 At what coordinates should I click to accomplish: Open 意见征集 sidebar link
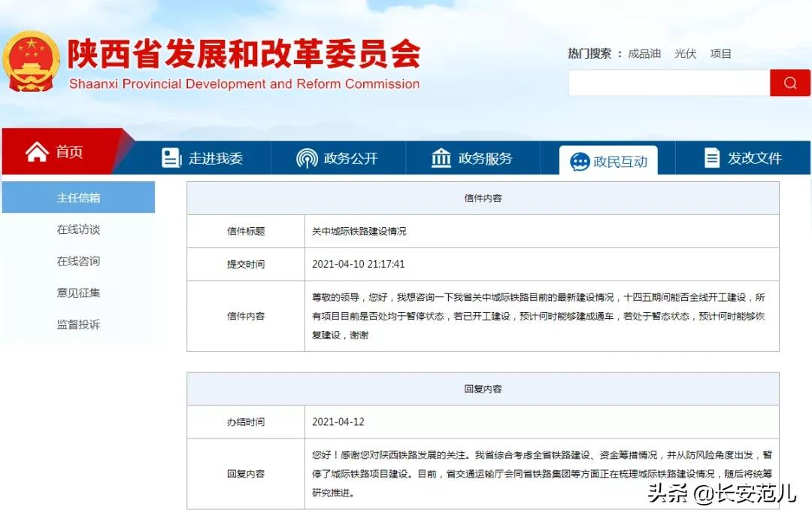78,293
